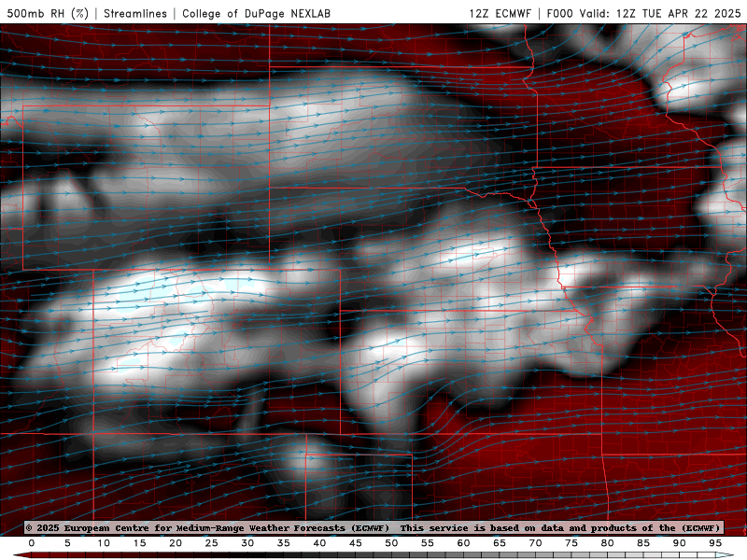Select the 70 value on color scale
The image size is (747, 560).
click(535, 543)
